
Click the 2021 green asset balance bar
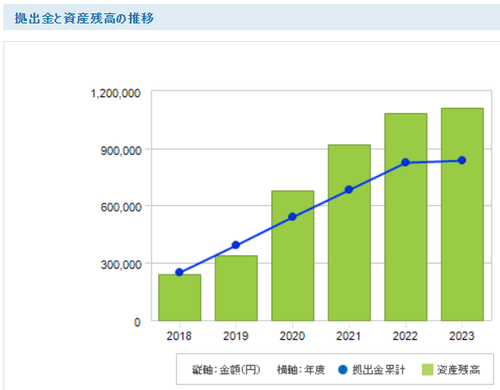pos(349,233)
